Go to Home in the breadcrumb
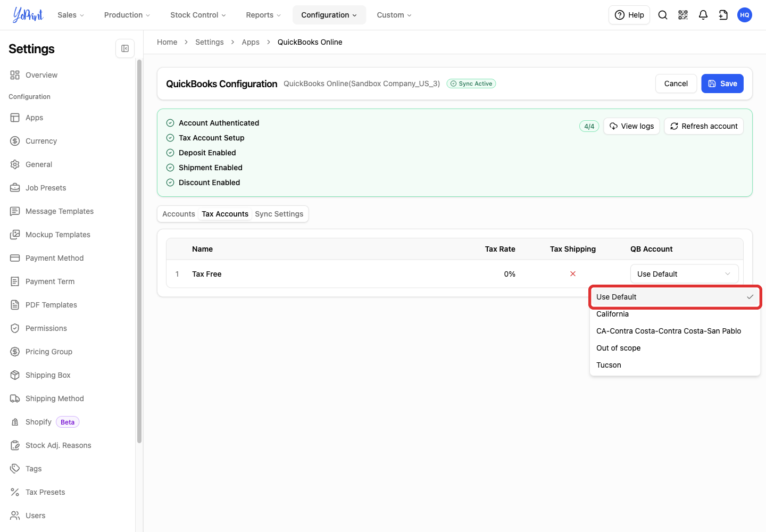 click(167, 42)
